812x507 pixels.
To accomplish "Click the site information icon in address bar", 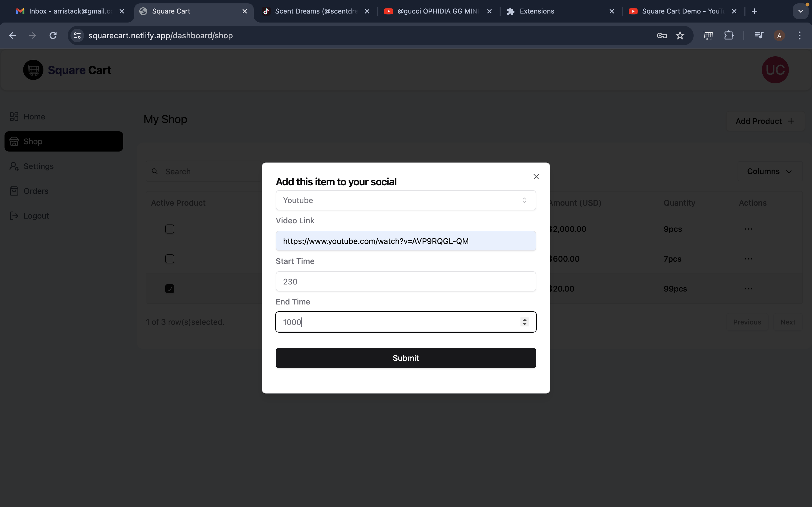I will click(x=78, y=35).
